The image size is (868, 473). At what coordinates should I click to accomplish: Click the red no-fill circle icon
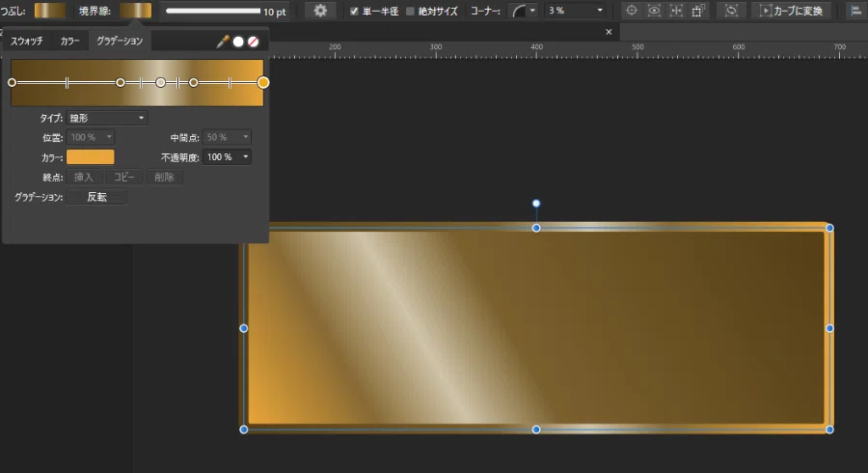click(253, 42)
